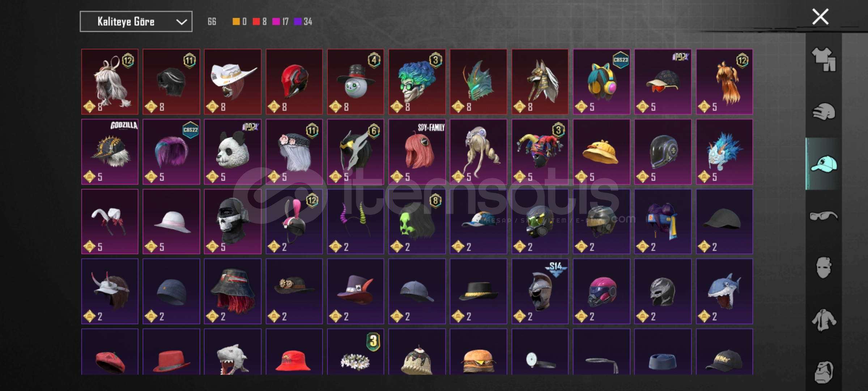Select the blue shark hood item
Viewport: 868px width, 391px height.
tap(724, 291)
